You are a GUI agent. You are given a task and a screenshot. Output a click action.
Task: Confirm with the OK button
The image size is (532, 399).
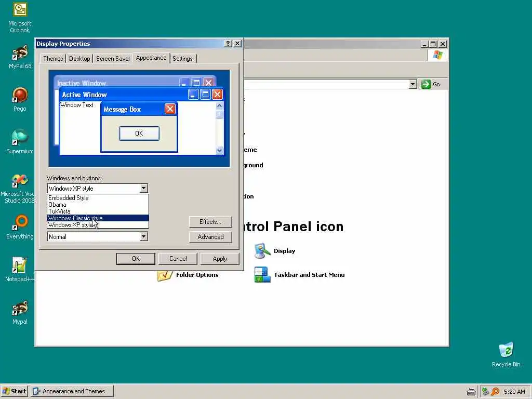click(136, 259)
